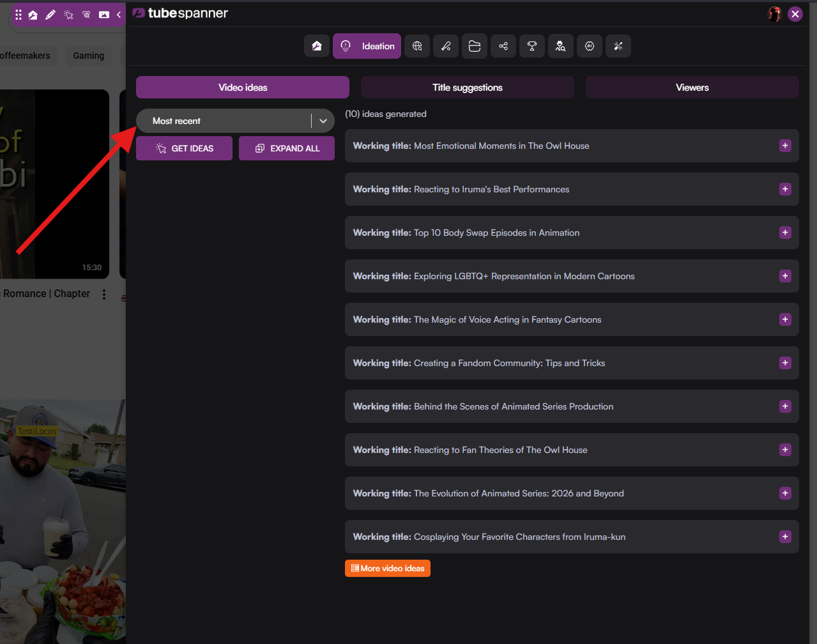
Task: Click the Romance | Chapter video title
Action: 46,294
